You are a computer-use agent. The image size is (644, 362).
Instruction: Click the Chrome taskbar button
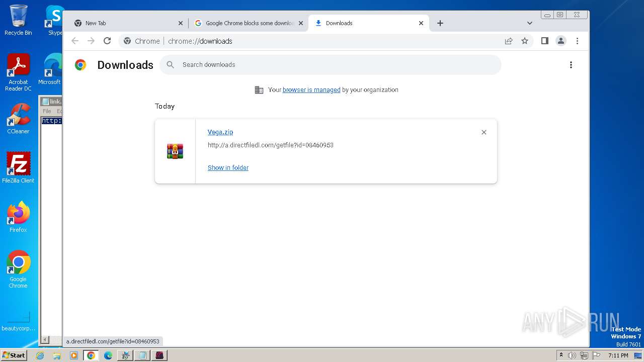[x=91, y=355]
